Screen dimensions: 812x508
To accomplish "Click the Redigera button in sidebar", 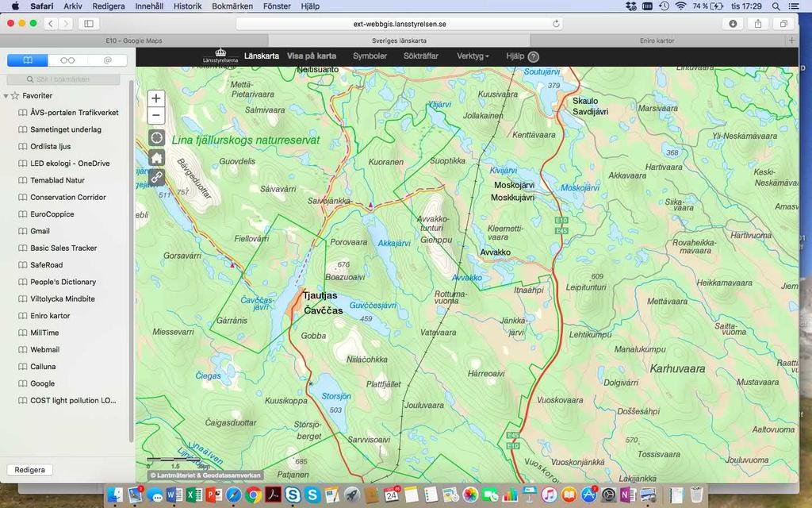I will [x=29, y=470].
